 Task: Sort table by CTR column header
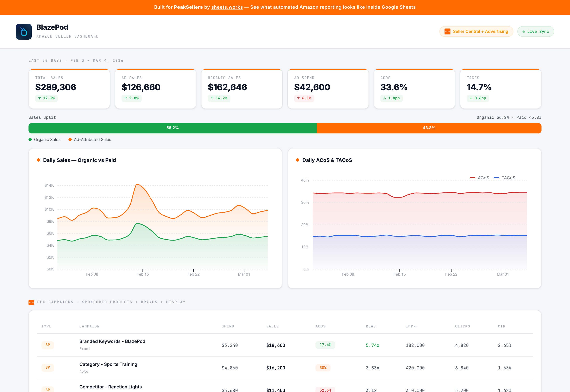pos(502,326)
